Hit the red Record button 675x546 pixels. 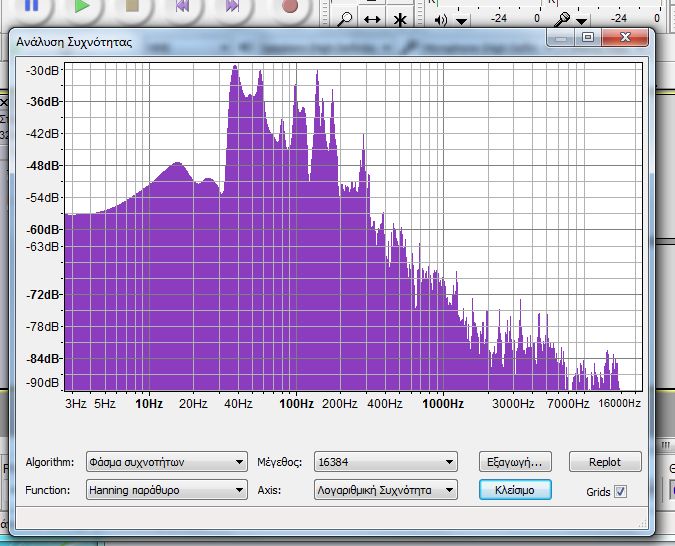point(290,6)
